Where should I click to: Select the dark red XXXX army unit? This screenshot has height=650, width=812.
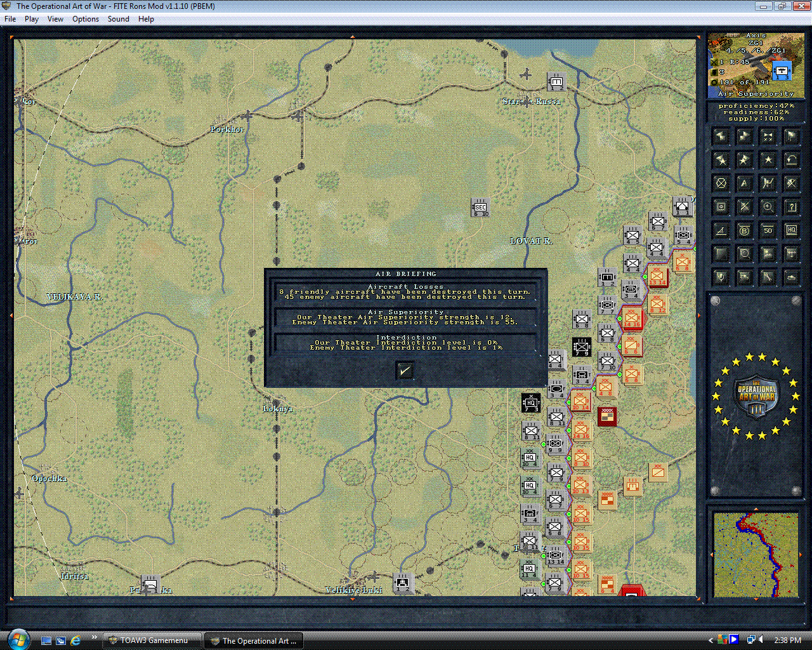(x=607, y=416)
